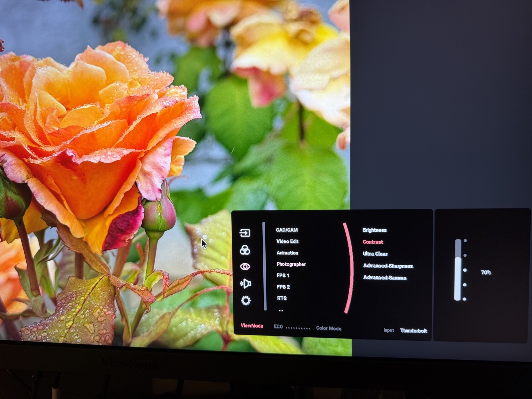This screenshot has height=399, width=532.
Task: Open the Color Adjust three-circles icon
Action: point(245,250)
